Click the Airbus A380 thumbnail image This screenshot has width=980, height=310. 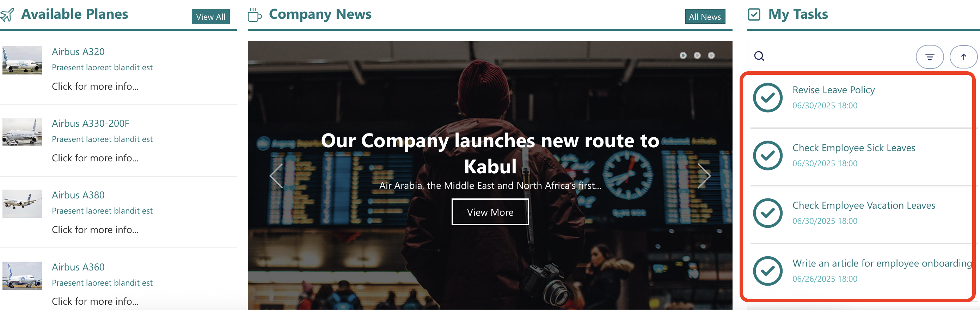point(22,204)
